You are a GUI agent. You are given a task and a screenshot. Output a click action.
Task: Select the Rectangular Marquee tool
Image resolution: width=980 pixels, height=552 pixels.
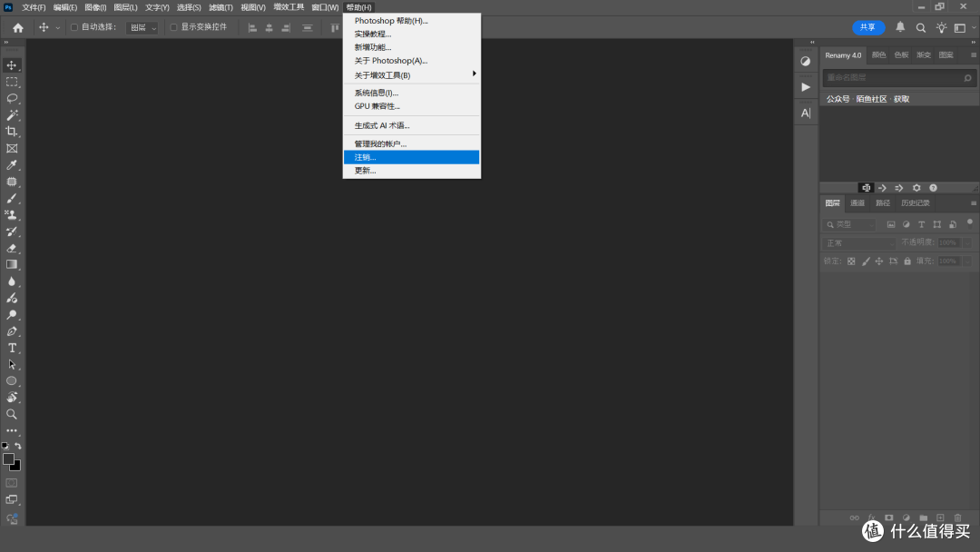pyautogui.click(x=12, y=82)
